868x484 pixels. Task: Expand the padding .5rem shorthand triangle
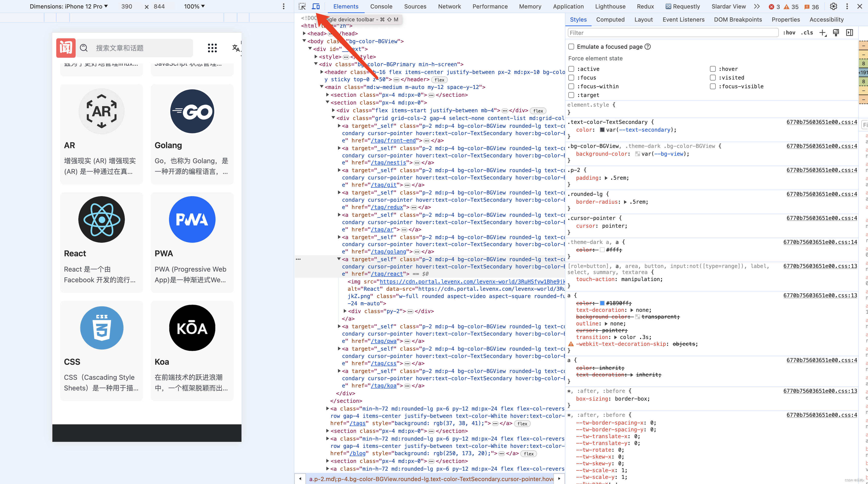click(x=606, y=178)
